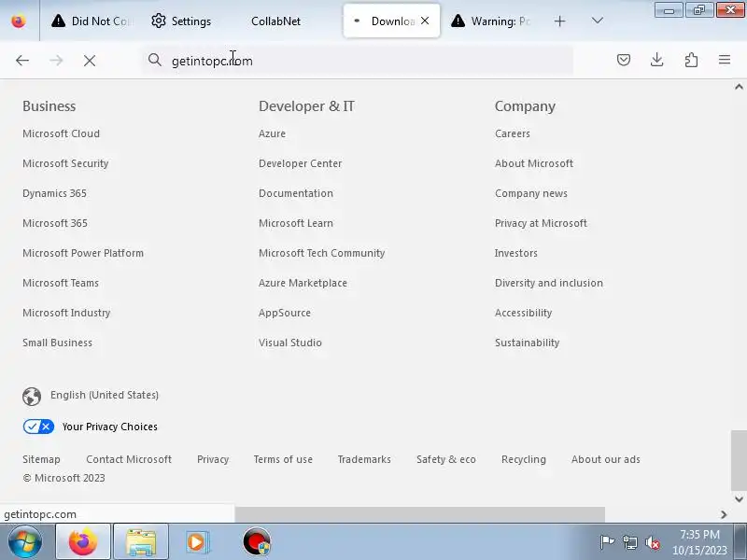This screenshot has width=747, height=560.
Task: Open the About our ads link
Action: pyautogui.click(x=605, y=459)
